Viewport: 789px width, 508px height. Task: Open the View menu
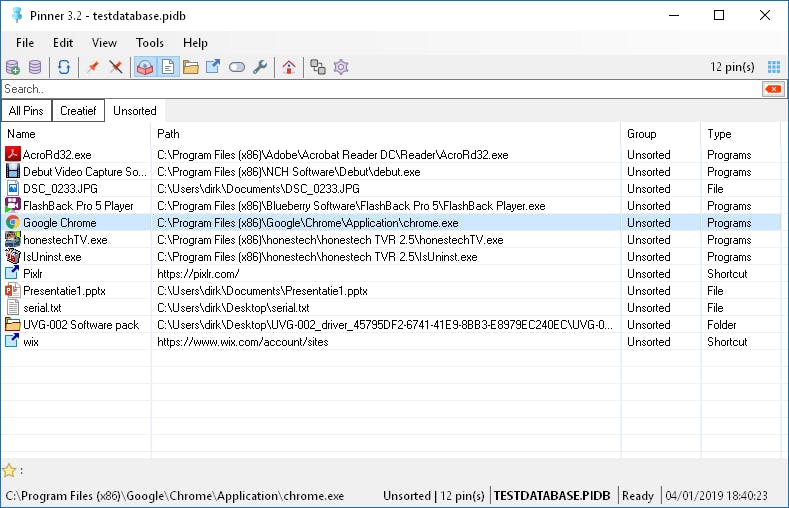pos(104,43)
